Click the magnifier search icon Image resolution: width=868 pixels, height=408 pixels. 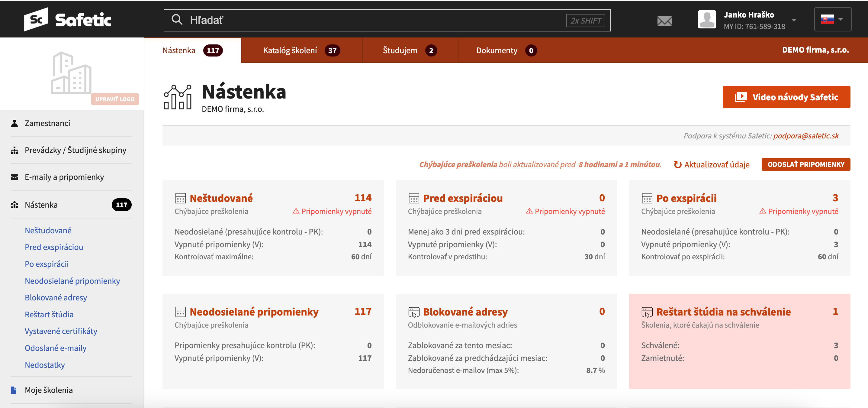(177, 20)
